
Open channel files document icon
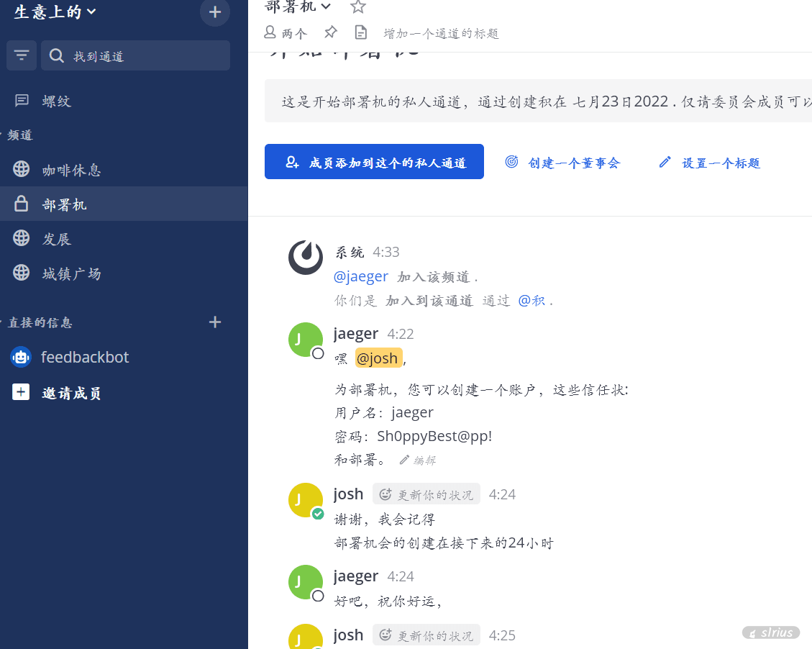(x=360, y=32)
